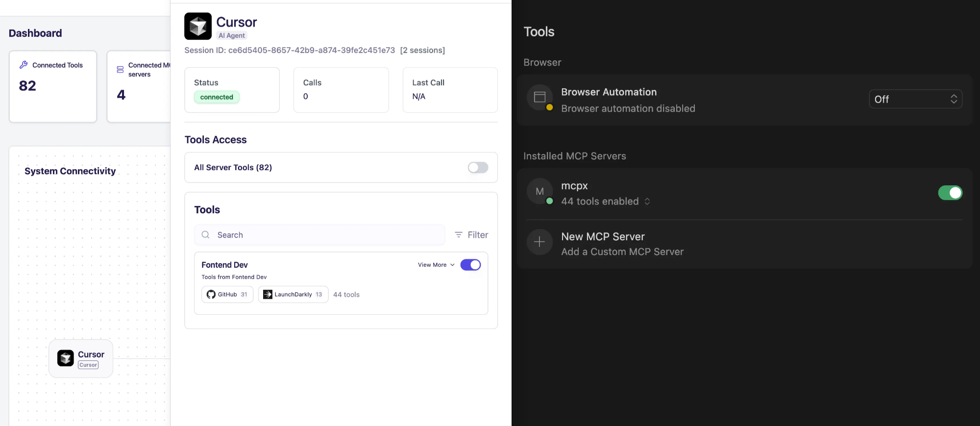Screen dimensions: 980x426
Task: Click the mcpx avatar icon with letter M
Action: point(539,191)
